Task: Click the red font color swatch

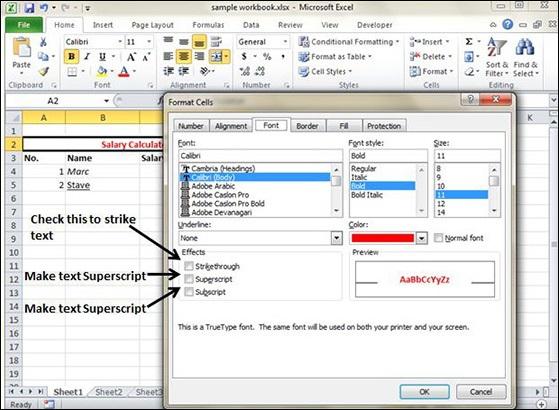Action: click(383, 238)
